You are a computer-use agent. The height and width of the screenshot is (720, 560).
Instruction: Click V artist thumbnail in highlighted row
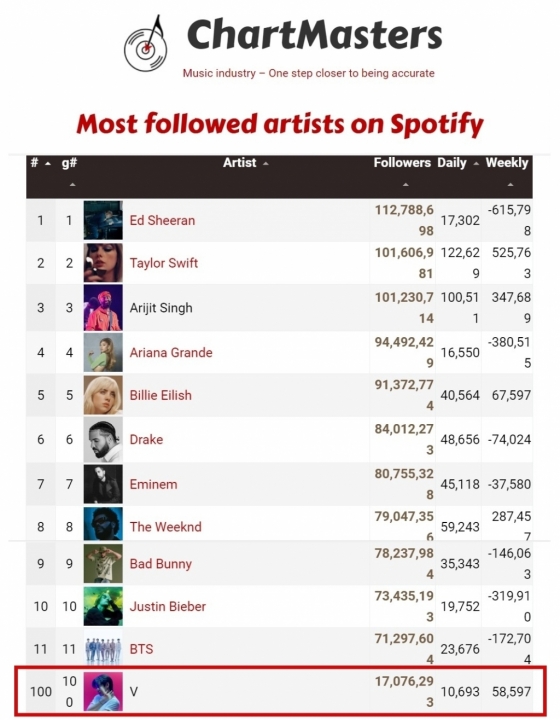(103, 692)
